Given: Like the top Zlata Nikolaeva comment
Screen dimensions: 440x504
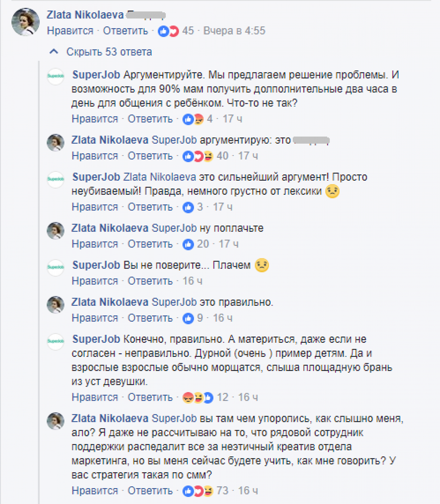Looking at the screenshot, I should point(70,31).
